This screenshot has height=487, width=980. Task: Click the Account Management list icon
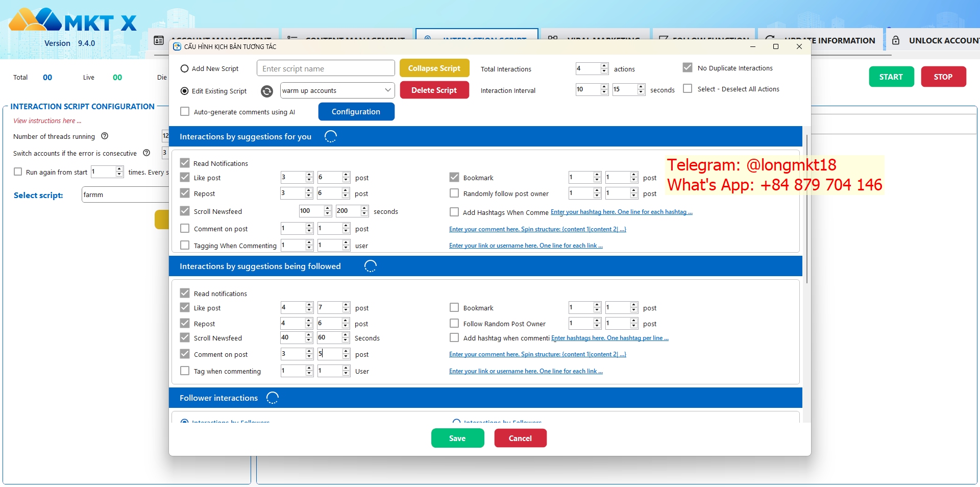pyautogui.click(x=159, y=40)
